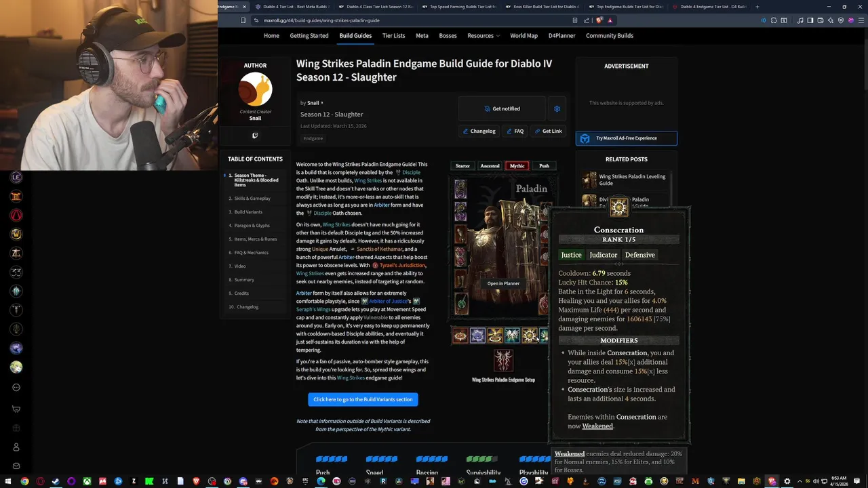Open Xbox app from the taskbar
868x488 pixels.
[87, 481]
